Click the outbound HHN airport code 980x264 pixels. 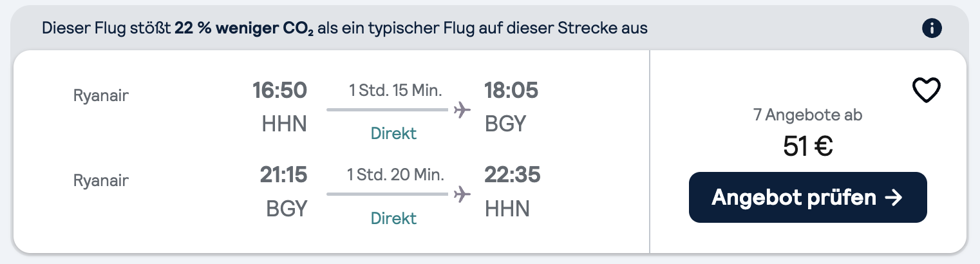pyautogui.click(x=284, y=124)
